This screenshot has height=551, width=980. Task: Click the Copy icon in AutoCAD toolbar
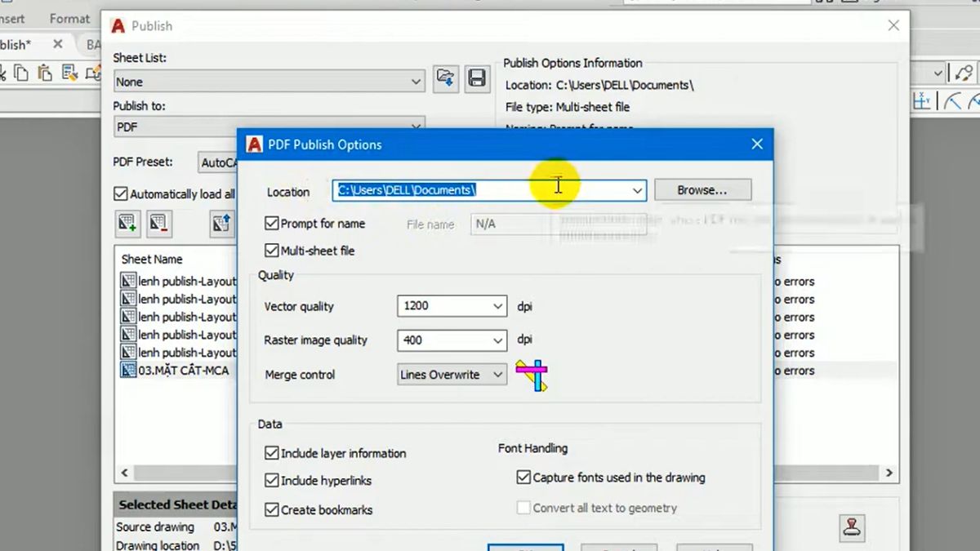point(20,72)
